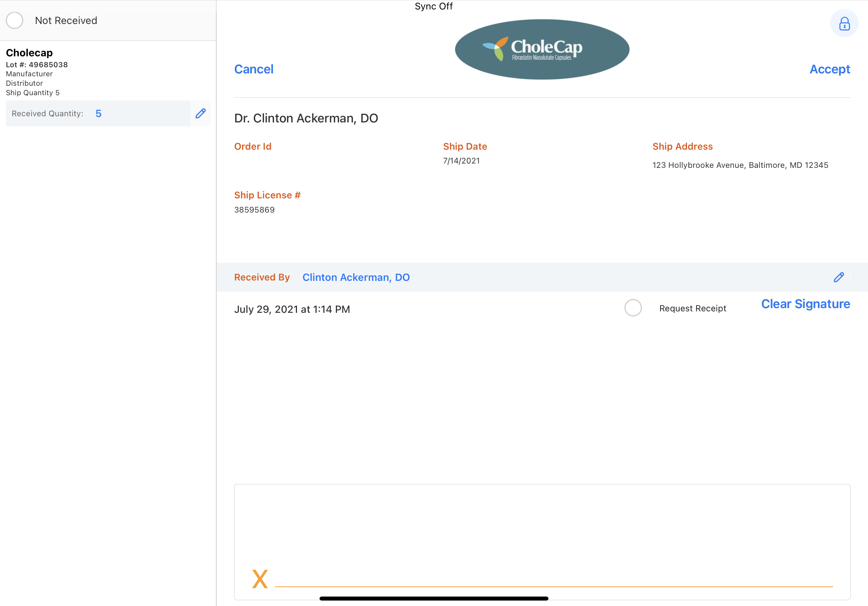Enable the Request Receipt option
Screen dimensions: 868x606
633,308
